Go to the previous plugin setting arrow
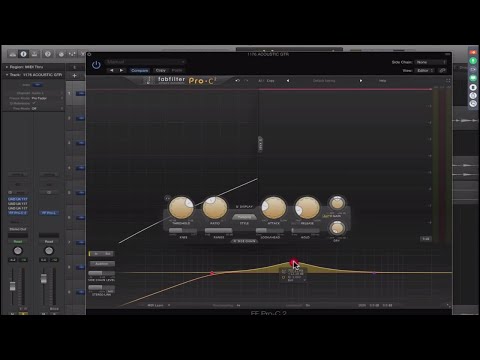 pyautogui.click(x=111, y=70)
